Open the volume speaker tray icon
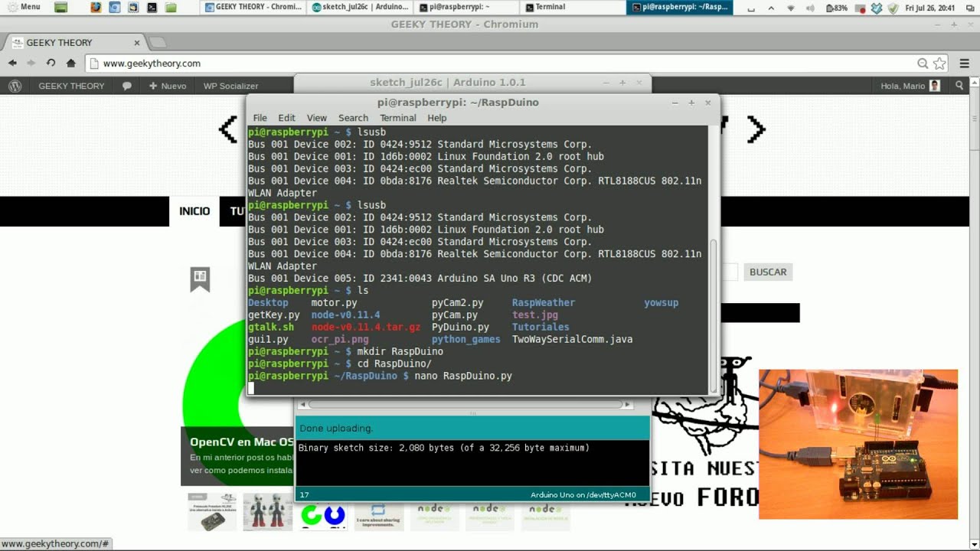This screenshot has width=980, height=551. [811, 8]
